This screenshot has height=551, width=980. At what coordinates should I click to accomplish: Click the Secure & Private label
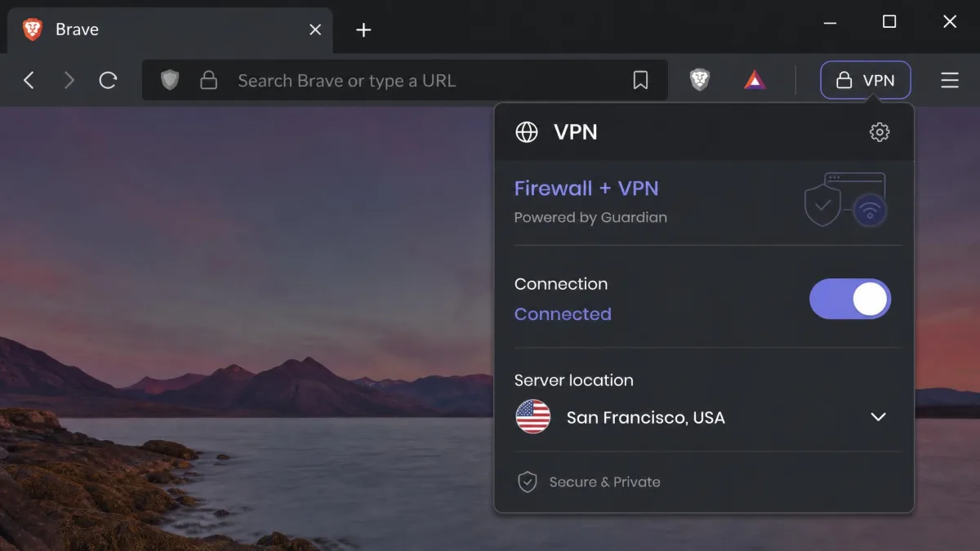[605, 482]
